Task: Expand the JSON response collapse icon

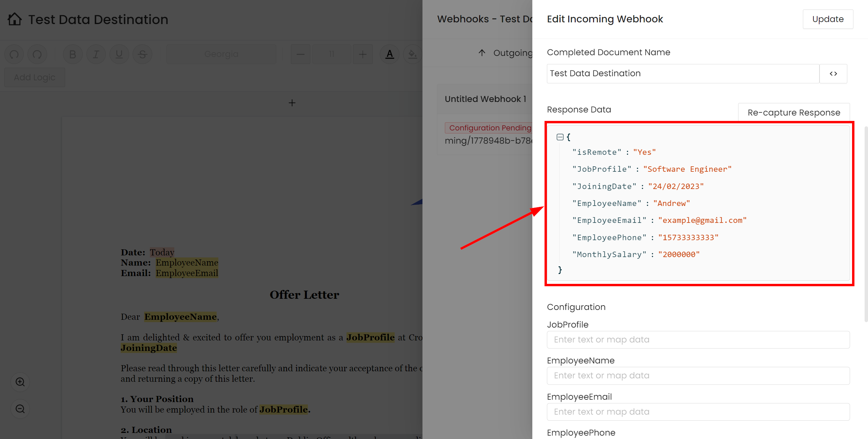Action: 560,136
